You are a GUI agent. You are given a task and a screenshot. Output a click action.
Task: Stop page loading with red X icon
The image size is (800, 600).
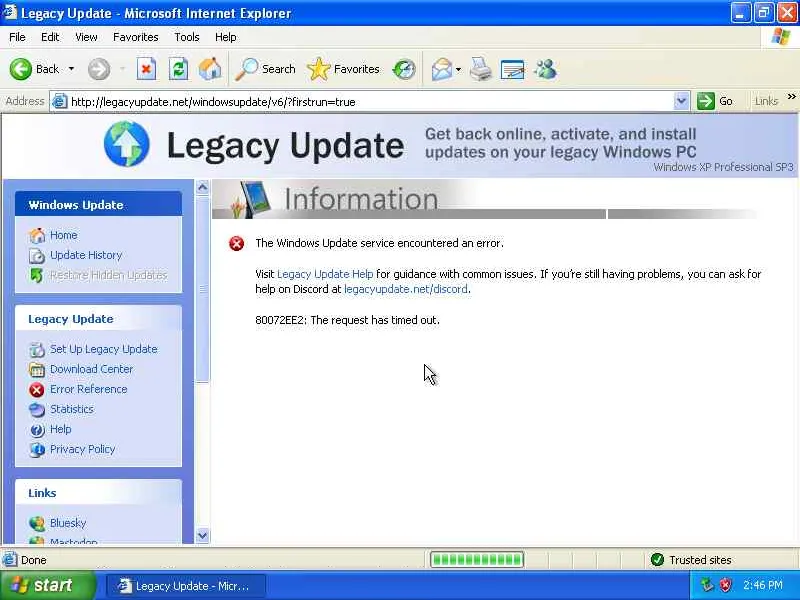click(x=146, y=69)
